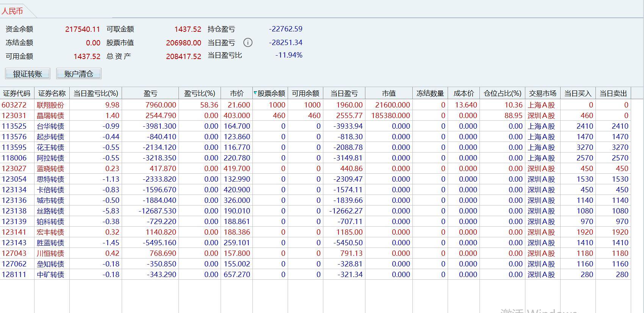Sort by 盈亏比(%) column header

[200, 93]
